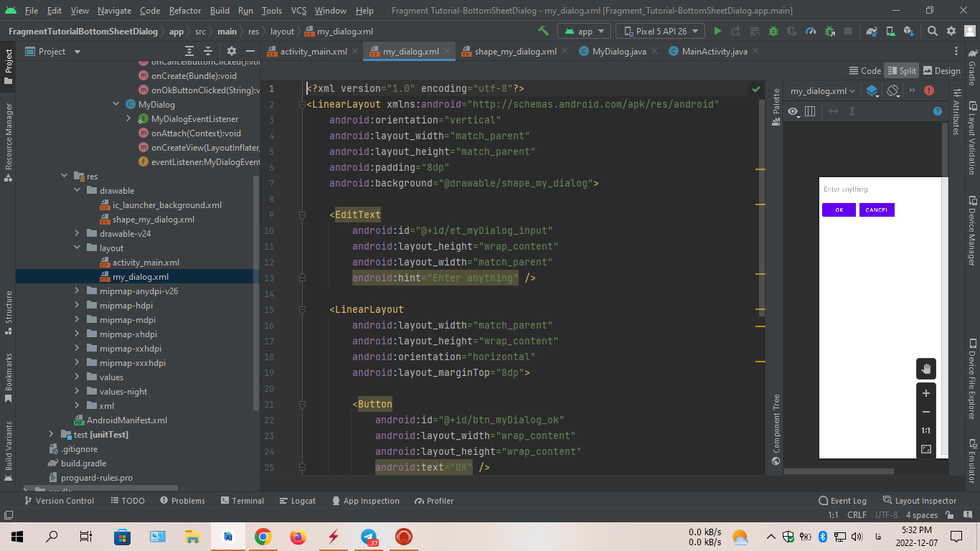Screen dimensions: 980x551
Task: Click the Search Everywhere magnifier icon
Action: point(933,31)
